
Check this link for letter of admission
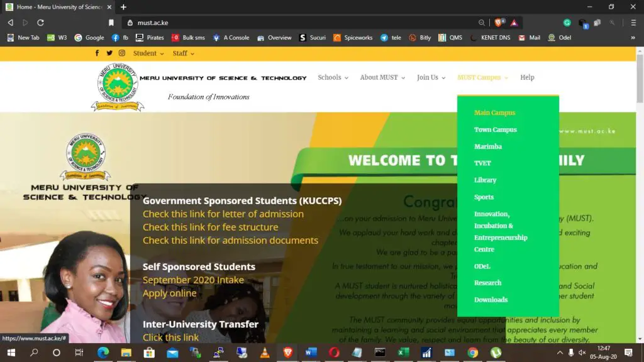223,214
